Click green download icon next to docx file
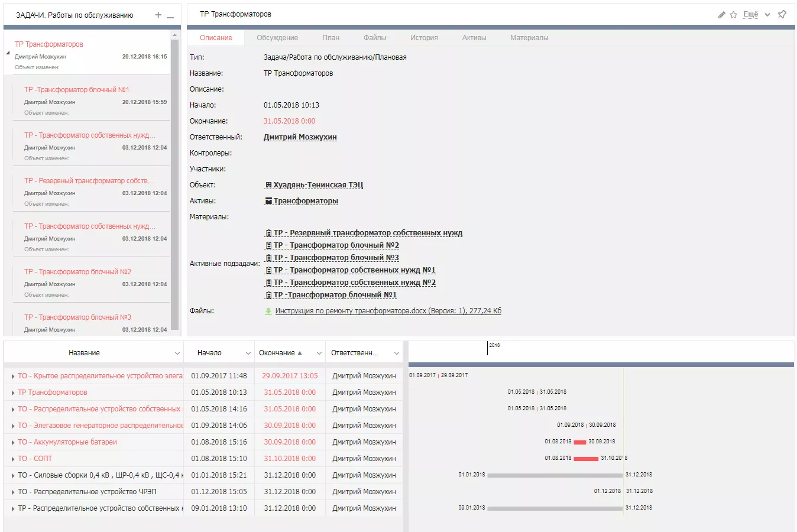The image size is (797, 532). (268, 311)
